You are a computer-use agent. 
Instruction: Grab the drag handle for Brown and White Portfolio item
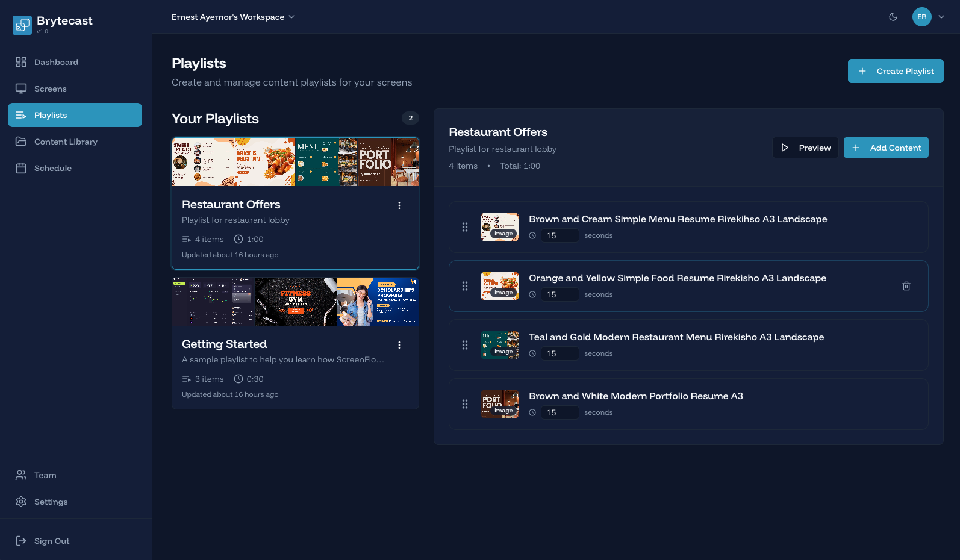click(x=465, y=404)
